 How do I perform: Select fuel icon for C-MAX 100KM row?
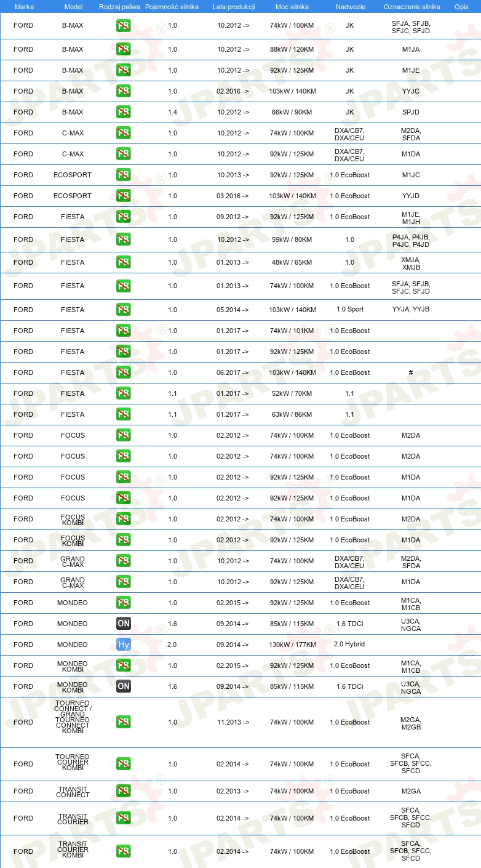pos(124,133)
